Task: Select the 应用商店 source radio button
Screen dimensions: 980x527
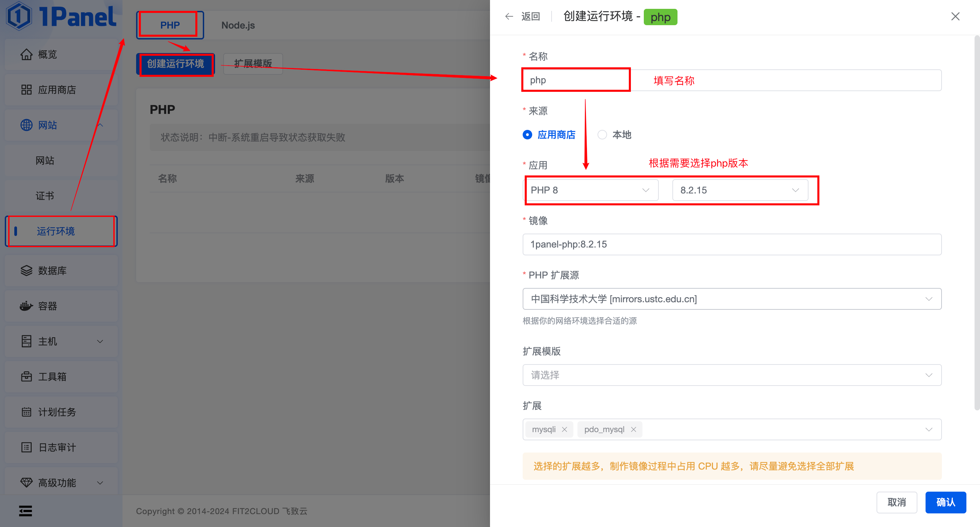Action: tap(527, 135)
